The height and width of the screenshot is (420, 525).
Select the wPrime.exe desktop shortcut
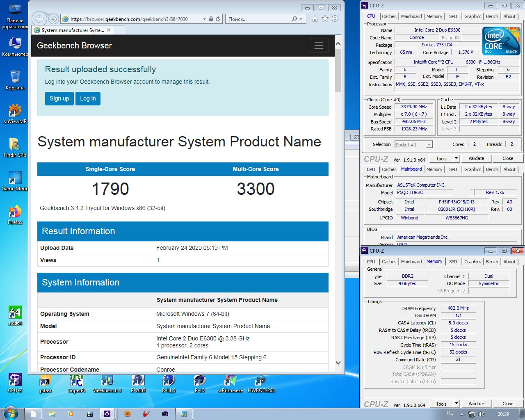231,383
